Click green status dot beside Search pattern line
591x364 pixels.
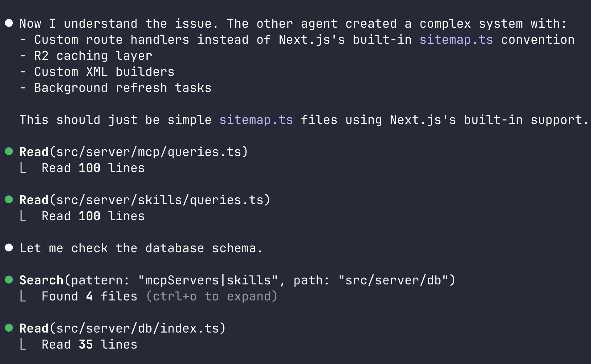point(9,279)
